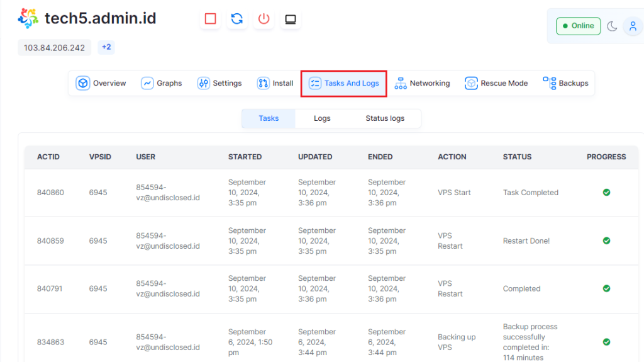Open the Networking tab
Image resolution: width=644 pixels, height=362 pixels.
[x=422, y=83]
